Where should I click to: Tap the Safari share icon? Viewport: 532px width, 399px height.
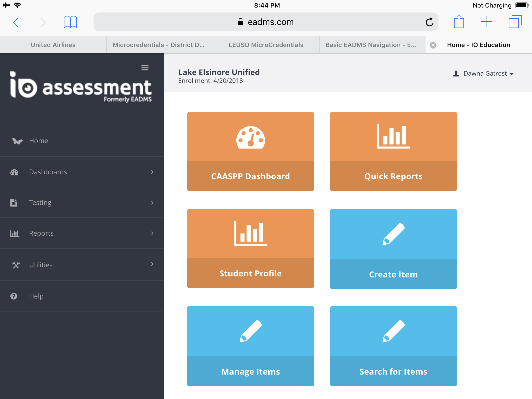[459, 22]
